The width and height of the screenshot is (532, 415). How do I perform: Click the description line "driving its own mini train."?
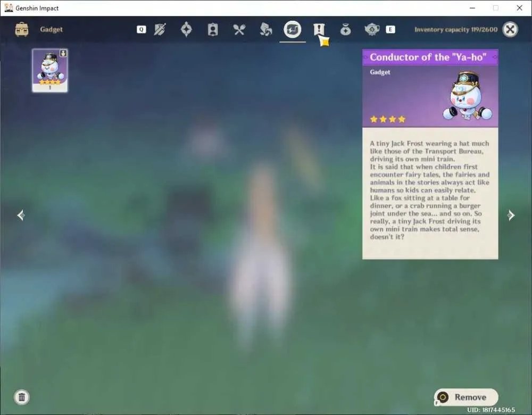click(x=412, y=159)
